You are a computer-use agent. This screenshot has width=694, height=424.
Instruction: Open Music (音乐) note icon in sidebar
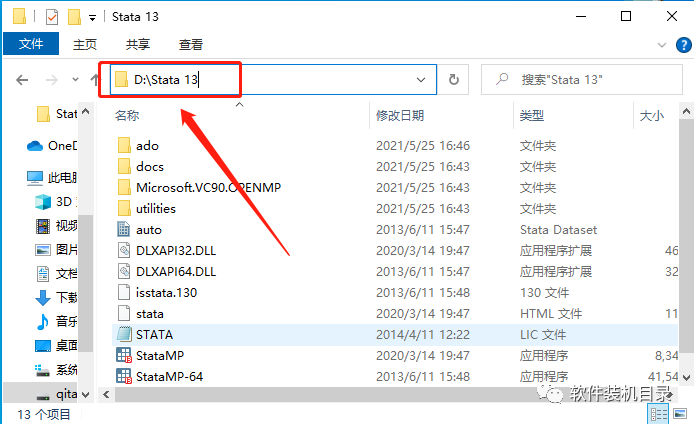43,322
